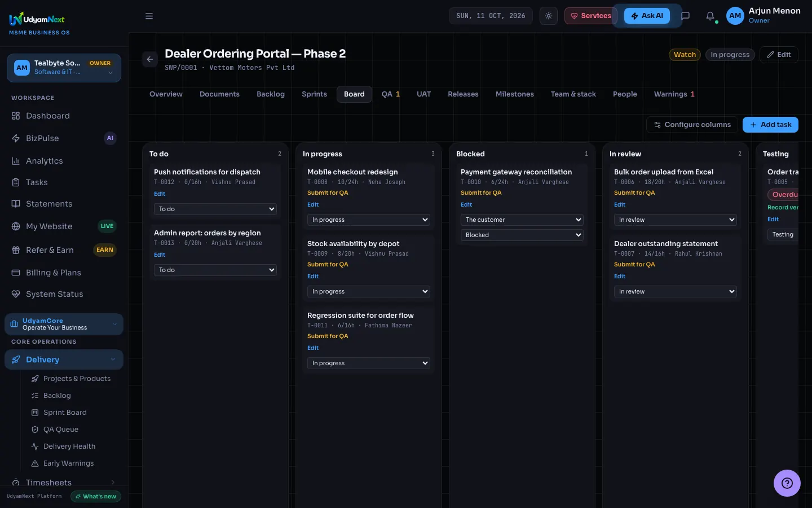Viewport: 812px width, 508px height.
Task: Expand the Tealbyte workspace switcher
Action: pos(64,68)
